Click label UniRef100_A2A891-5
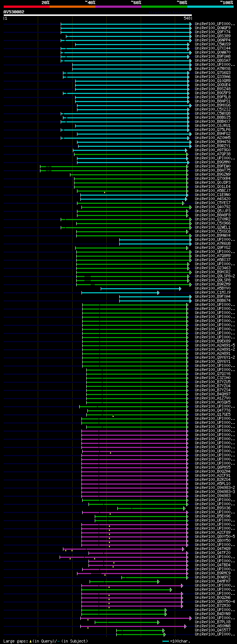The width and height of the screenshot is (237, 644). pyautogui.click(x=215, y=345)
